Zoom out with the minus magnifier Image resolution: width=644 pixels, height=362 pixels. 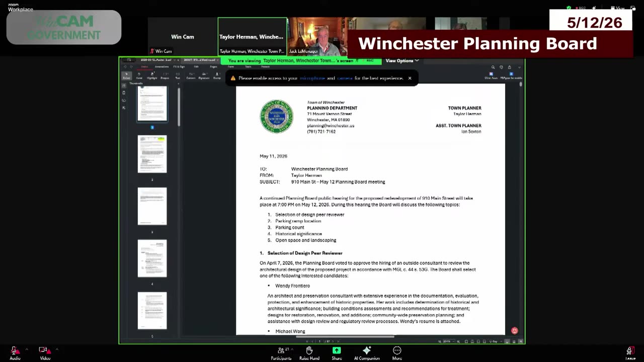tap(440, 341)
